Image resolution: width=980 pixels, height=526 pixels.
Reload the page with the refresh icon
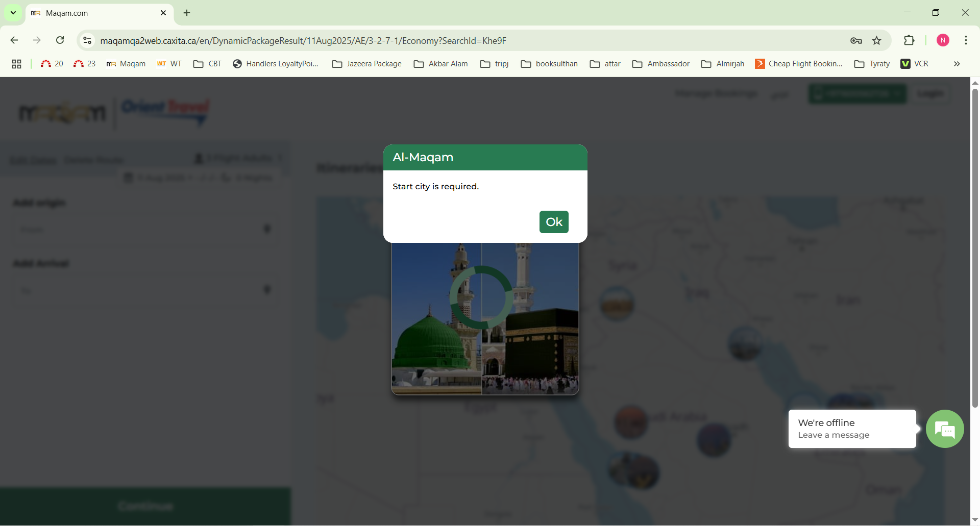[x=60, y=40]
